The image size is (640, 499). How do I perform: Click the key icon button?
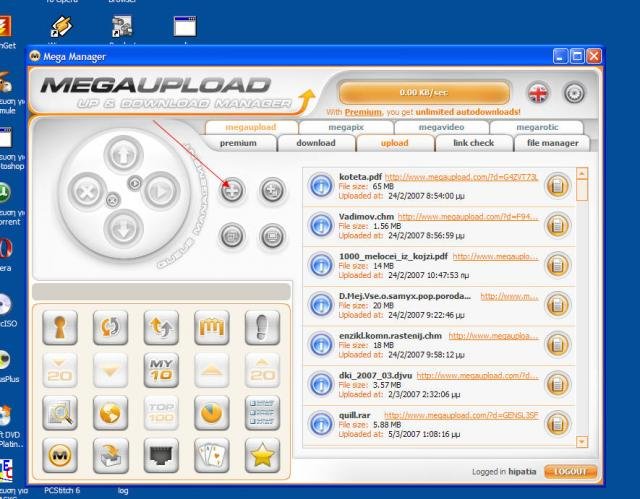pos(60,327)
